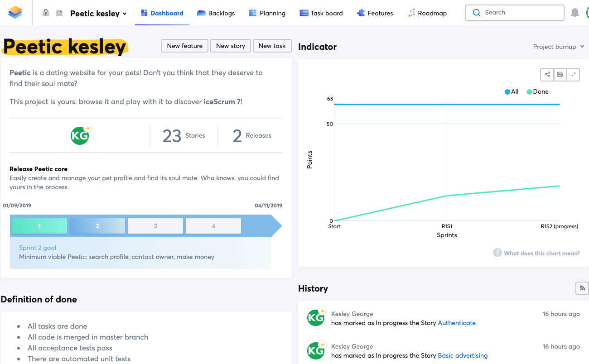This screenshot has width=589, height=364.
Task: Click the chart save icon
Action: [560, 75]
